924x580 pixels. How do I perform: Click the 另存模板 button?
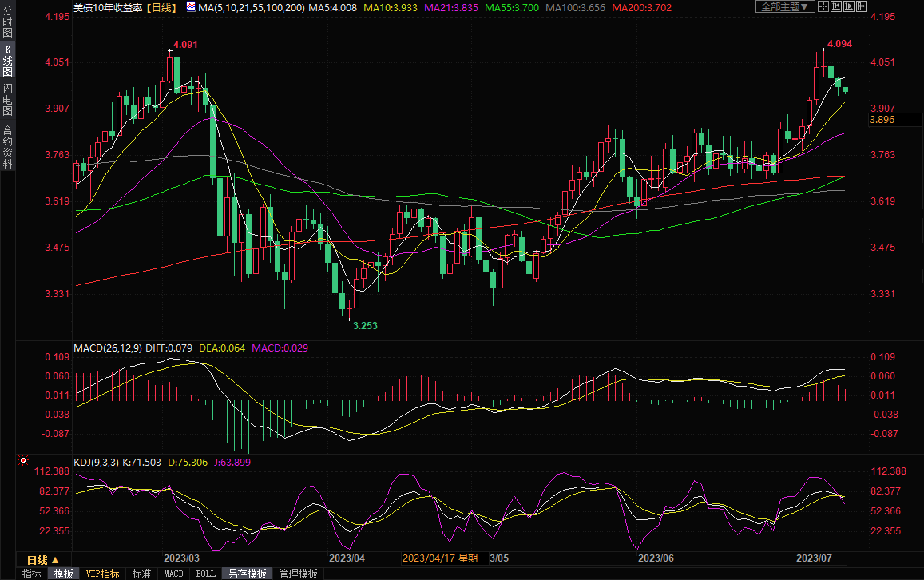coord(247,574)
